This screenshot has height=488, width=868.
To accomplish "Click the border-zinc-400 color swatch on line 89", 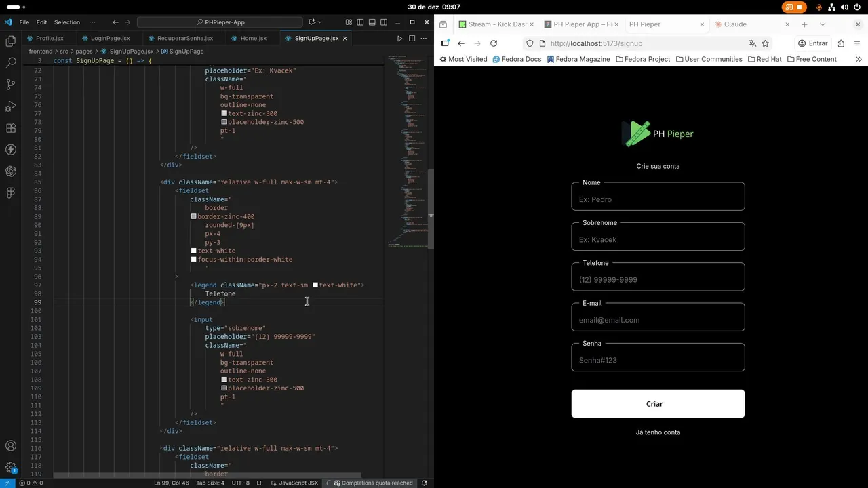I will coord(194,217).
